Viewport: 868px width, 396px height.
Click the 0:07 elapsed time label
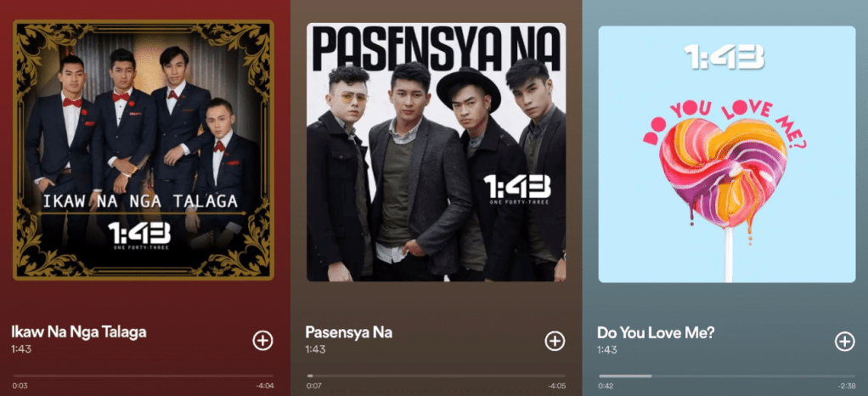[314, 386]
